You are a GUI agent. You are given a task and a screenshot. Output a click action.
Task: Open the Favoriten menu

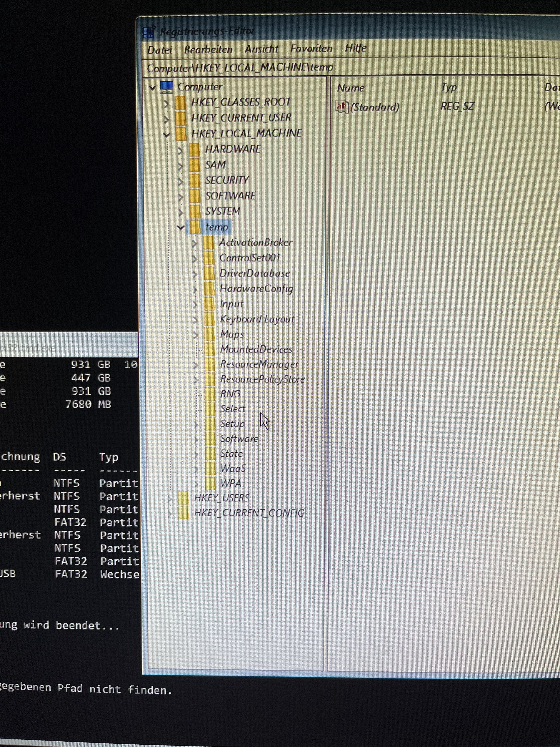(x=311, y=49)
